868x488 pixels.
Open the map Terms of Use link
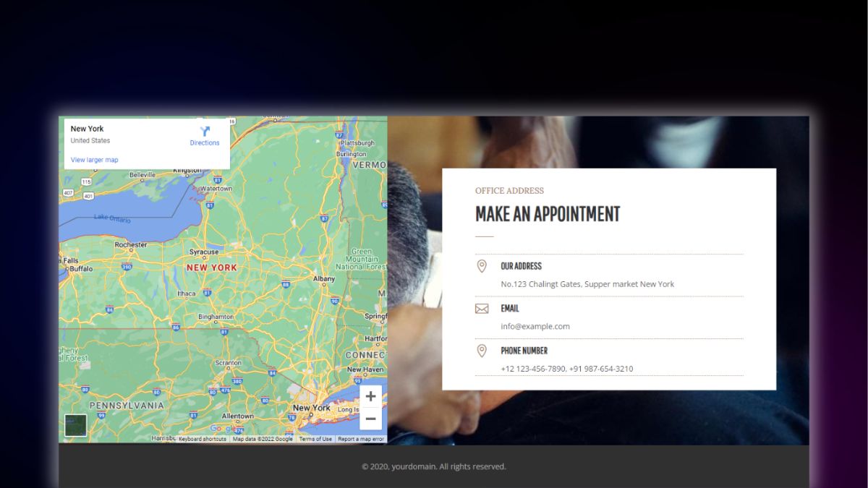(x=315, y=439)
